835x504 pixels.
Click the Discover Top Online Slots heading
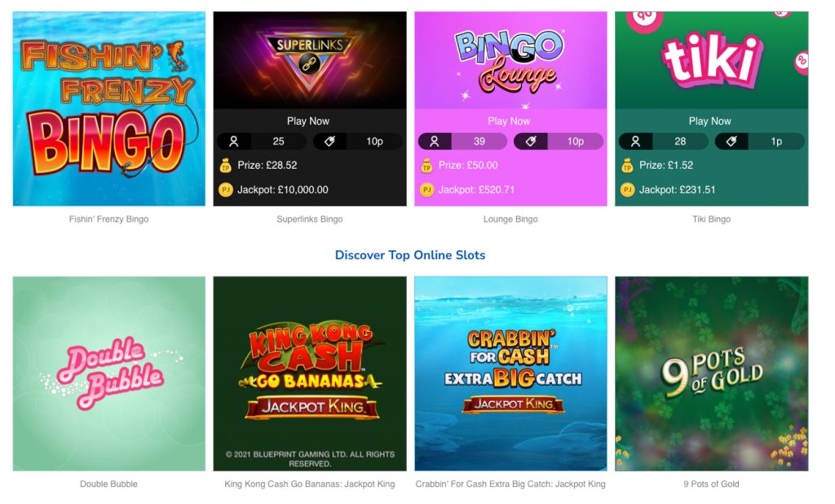pyautogui.click(x=410, y=255)
